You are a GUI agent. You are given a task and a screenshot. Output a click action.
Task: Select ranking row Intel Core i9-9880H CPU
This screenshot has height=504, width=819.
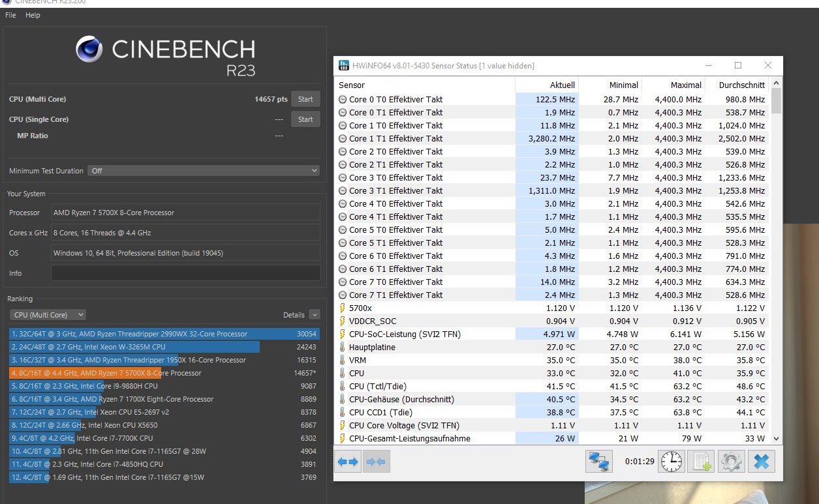[x=164, y=386]
